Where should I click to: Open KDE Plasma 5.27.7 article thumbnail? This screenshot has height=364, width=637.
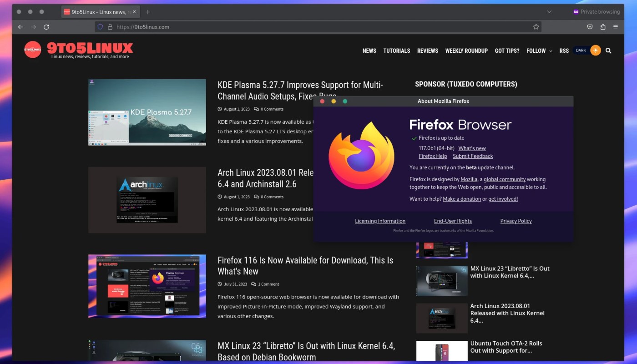click(147, 112)
